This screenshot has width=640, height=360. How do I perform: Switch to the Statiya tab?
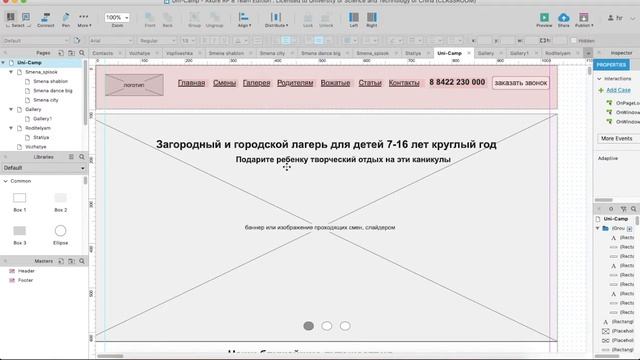point(413,53)
